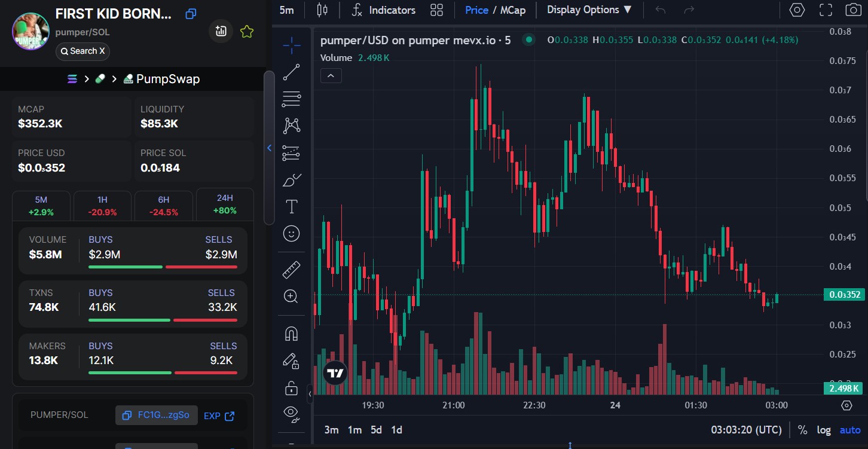Viewport: 868px width, 449px height.
Task: Select the text annotation tool
Action: (292, 207)
